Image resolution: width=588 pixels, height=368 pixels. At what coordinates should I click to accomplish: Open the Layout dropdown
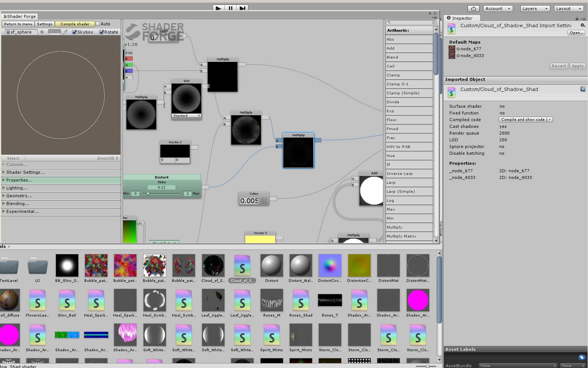pos(569,9)
